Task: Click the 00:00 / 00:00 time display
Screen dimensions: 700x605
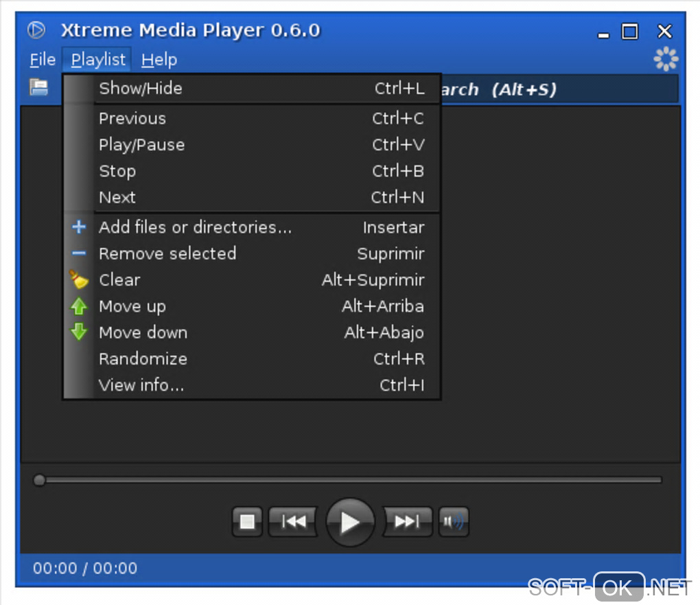Action: click(x=85, y=569)
